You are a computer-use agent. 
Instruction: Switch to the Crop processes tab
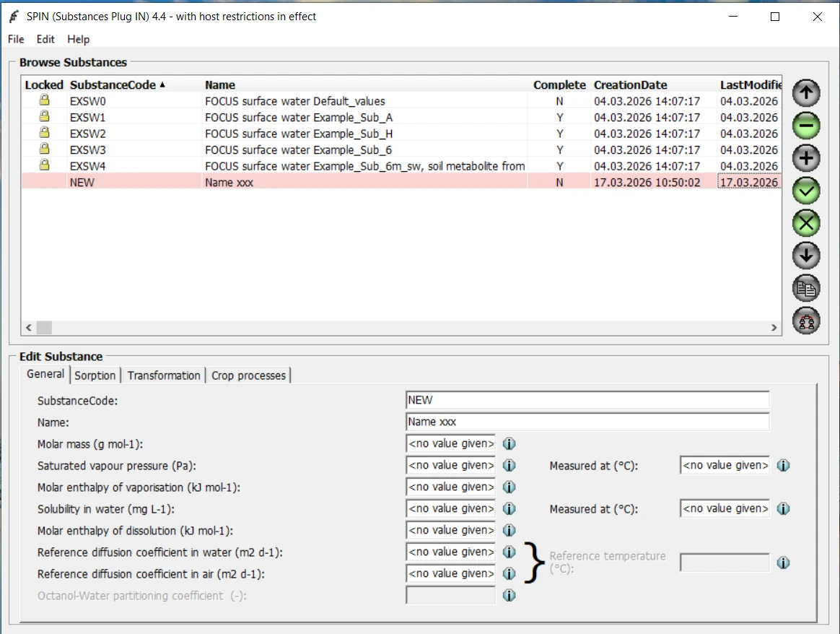[x=249, y=375]
